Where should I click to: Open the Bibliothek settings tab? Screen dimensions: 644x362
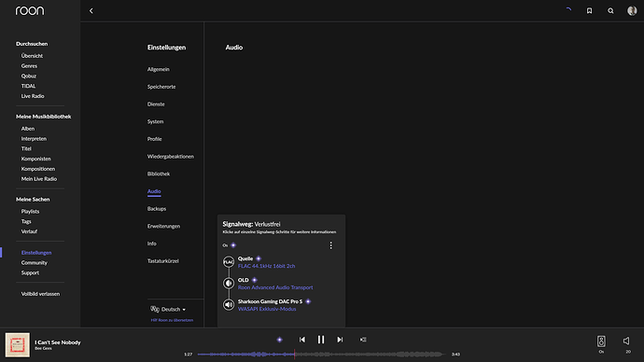[159, 174]
